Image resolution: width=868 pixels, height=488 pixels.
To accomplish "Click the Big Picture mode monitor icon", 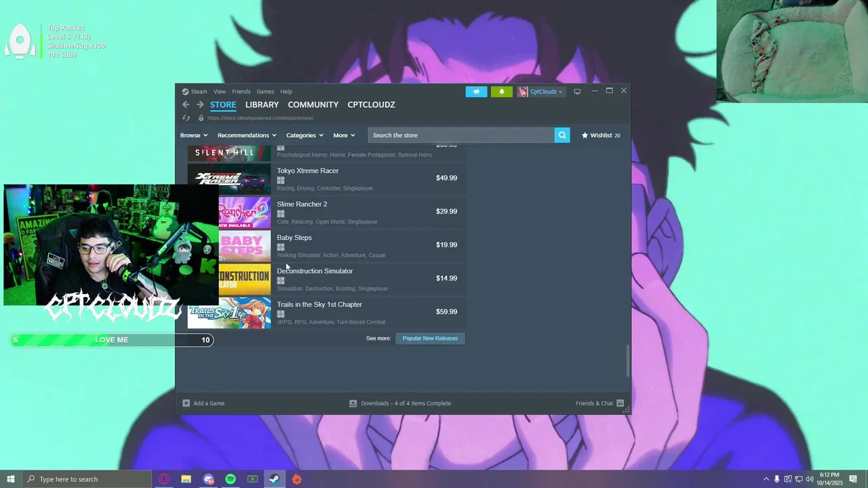I will (577, 91).
